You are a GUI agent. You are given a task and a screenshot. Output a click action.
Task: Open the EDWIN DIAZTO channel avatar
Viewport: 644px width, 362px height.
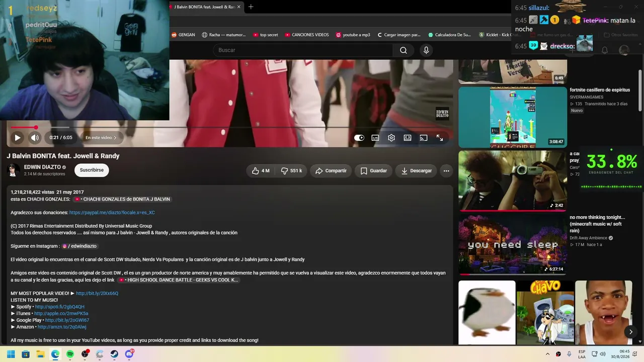tap(13, 170)
